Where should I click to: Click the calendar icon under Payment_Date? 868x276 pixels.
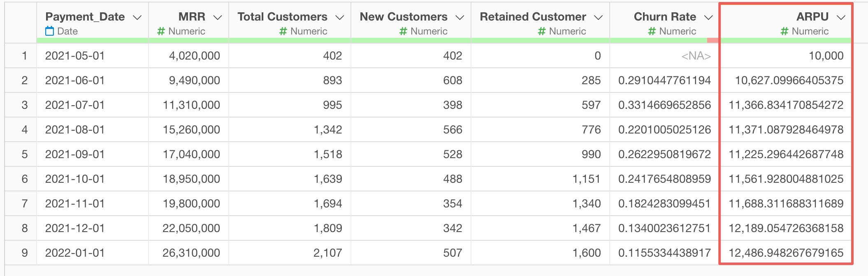49,31
